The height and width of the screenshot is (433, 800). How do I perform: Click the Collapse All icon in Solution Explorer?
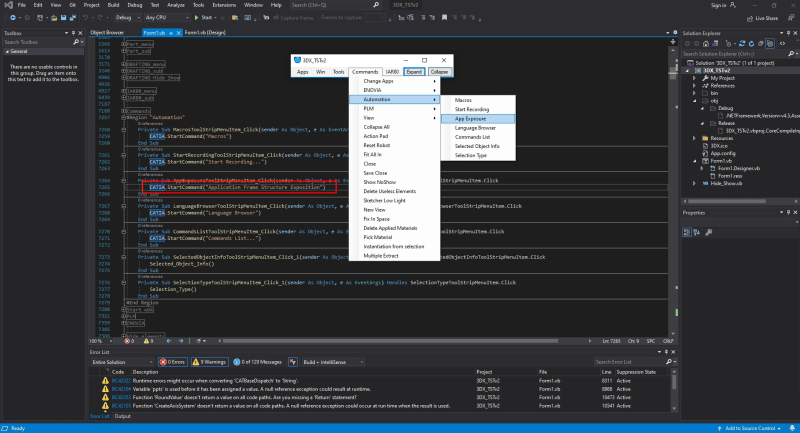point(760,44)
